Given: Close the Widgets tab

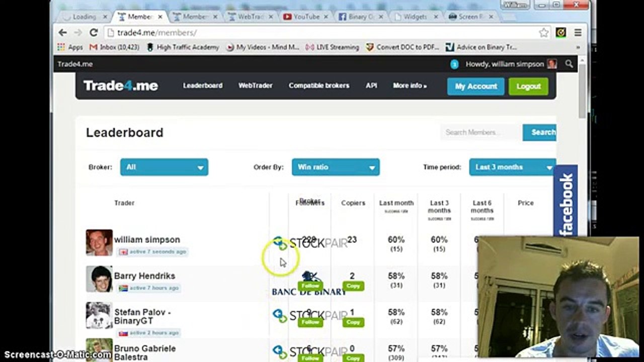Looking at the screenshot, I should (x=436, y=17).
